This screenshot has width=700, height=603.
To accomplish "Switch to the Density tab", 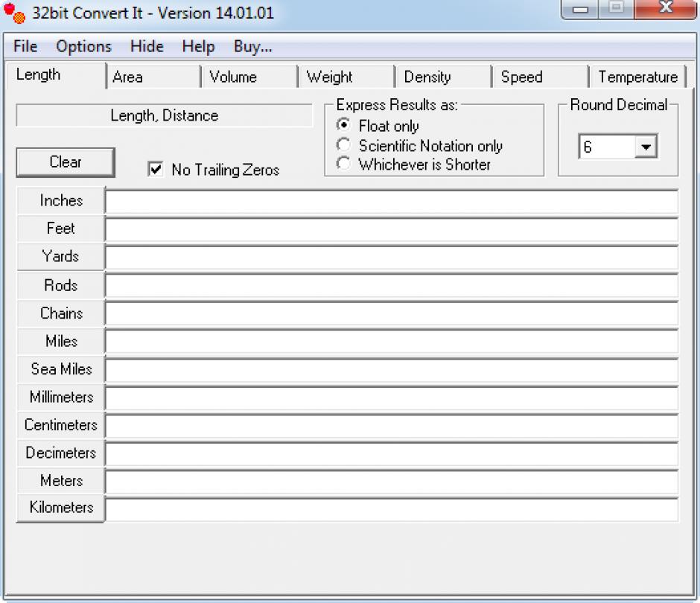I will [x=444, y=77].
